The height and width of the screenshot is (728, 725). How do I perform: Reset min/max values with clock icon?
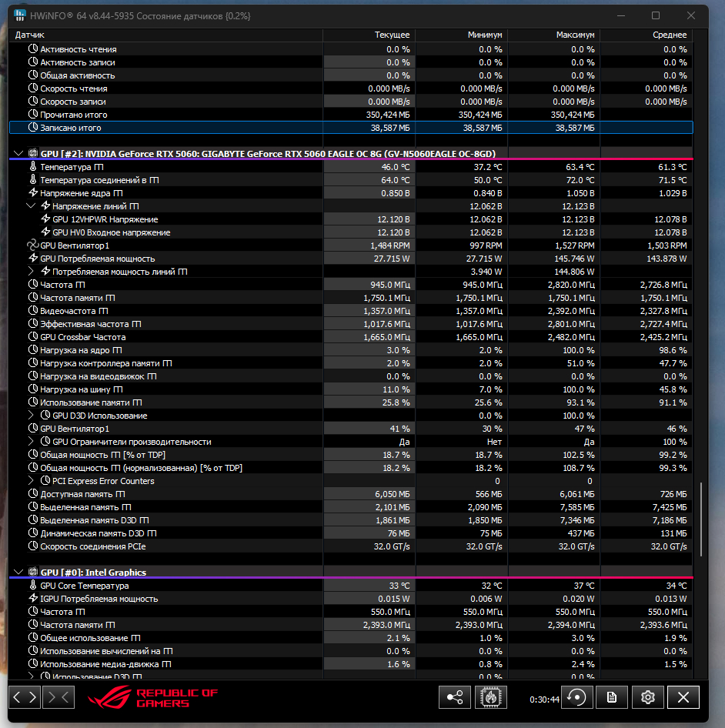(x=576, y=697)
